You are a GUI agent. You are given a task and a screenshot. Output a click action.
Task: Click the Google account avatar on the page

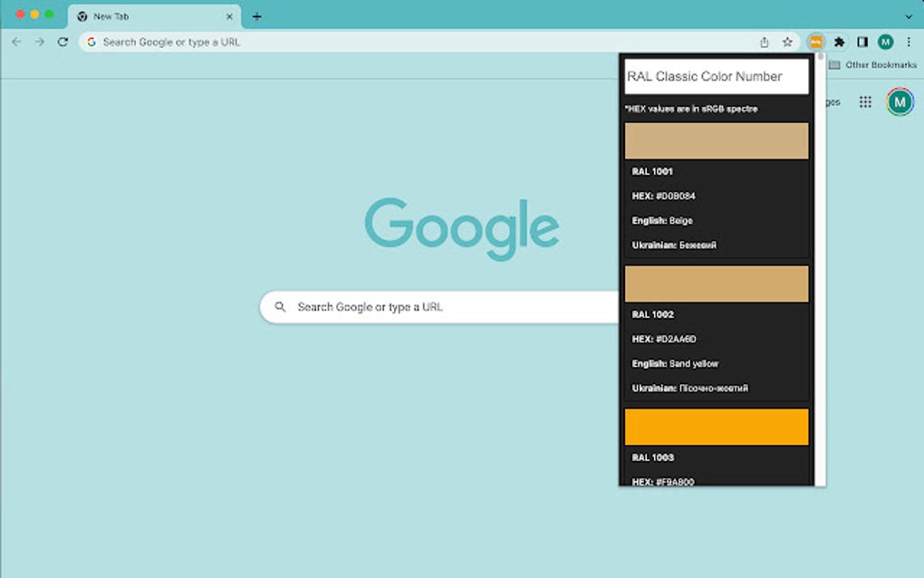pyautogui.click(x=898, y=101)
